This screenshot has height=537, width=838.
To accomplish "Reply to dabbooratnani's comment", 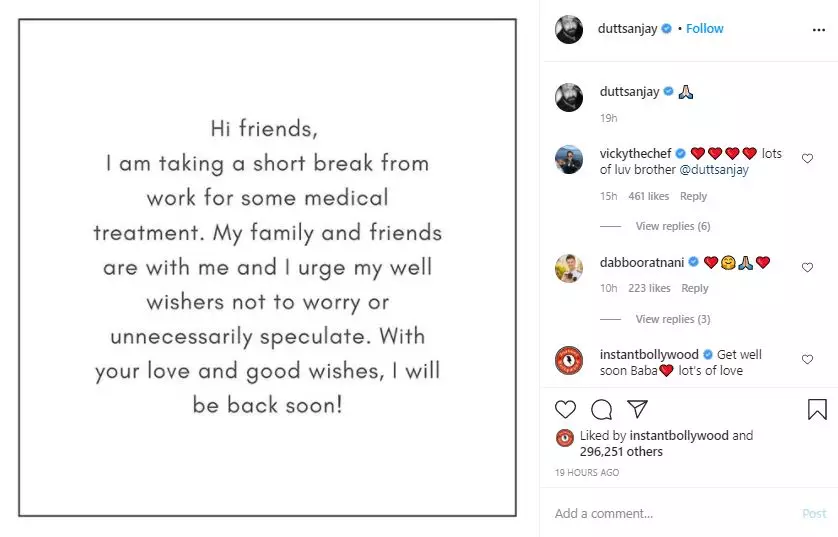I will [694, 289].
